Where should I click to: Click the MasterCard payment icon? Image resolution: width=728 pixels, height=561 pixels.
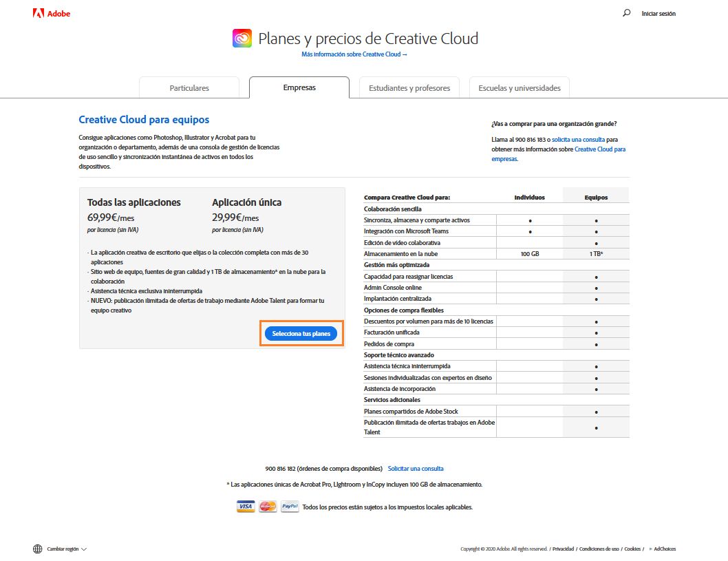[268, 506]
